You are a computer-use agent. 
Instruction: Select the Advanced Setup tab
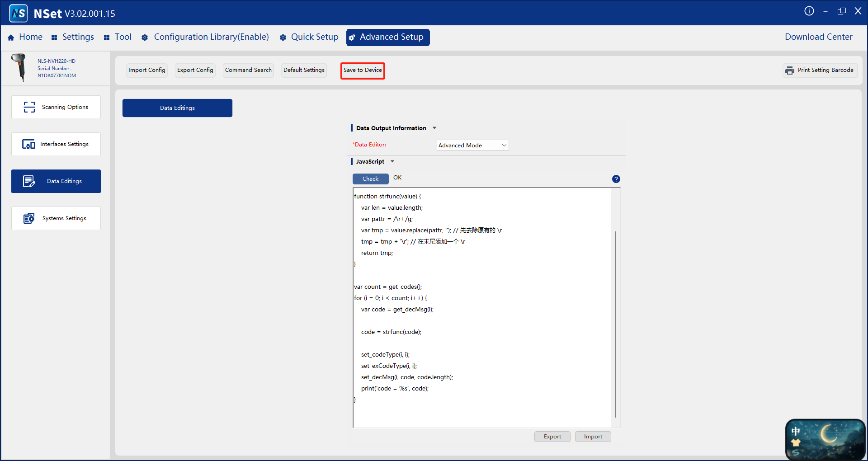pyautogui.click(x=388, y=37)
